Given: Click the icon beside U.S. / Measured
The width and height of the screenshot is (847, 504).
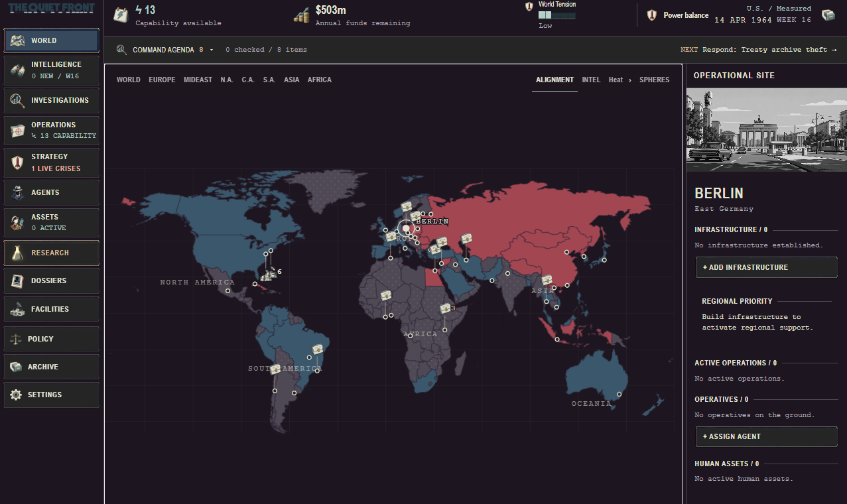Looking at the screenshot, I should click(x=828, y=15).
